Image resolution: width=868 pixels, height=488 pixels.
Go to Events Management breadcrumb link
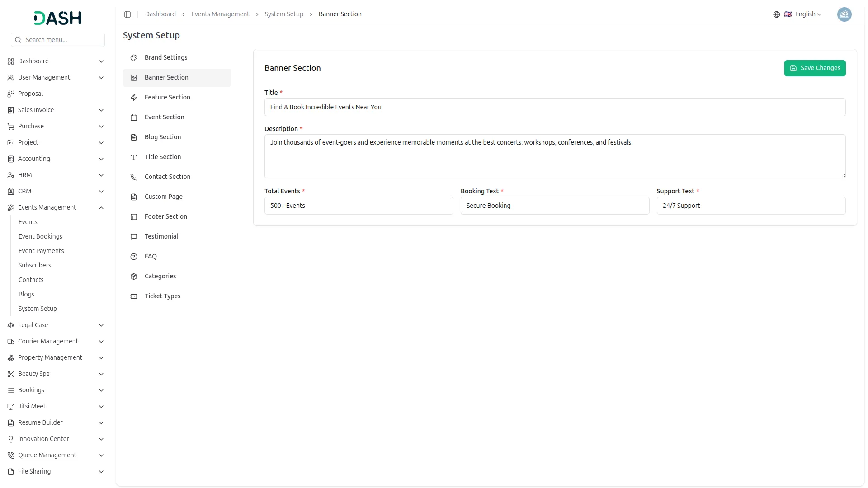pos(220,14)
